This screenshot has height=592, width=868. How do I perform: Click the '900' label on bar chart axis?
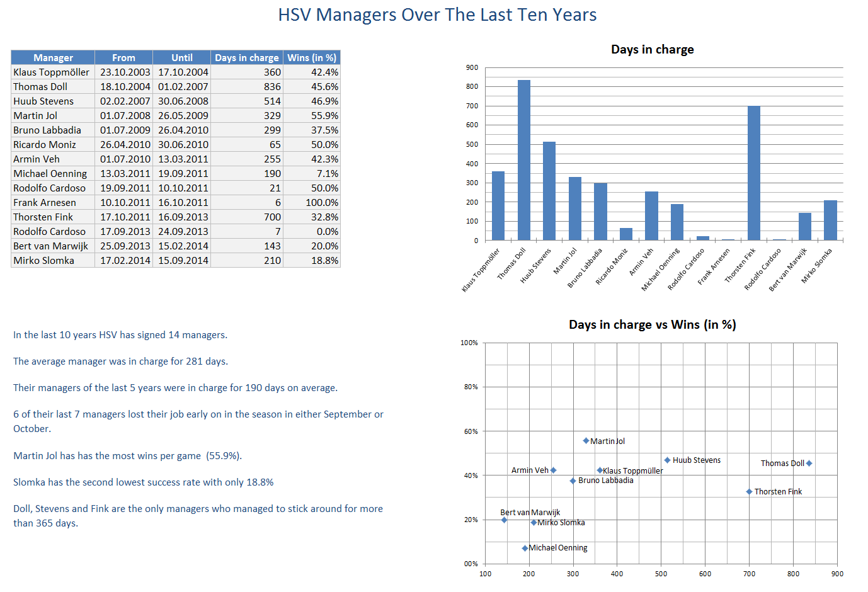pos(472,67)
